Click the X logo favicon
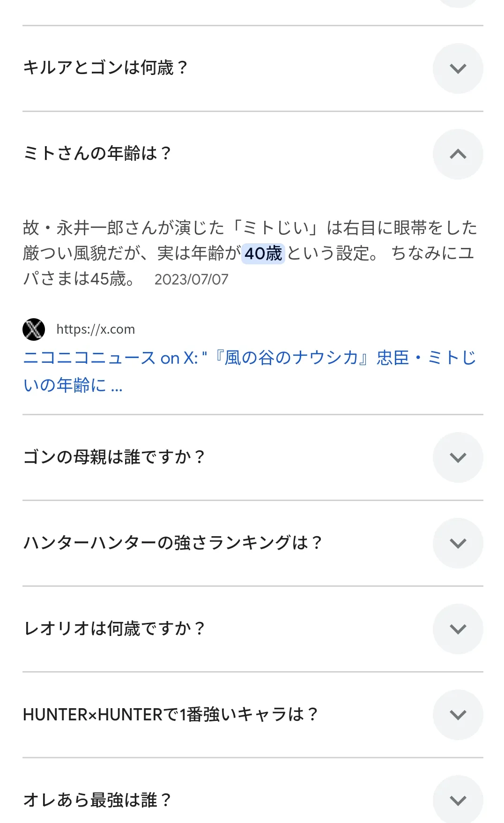The width and height of the screenshot is (504, 823). pos(34,329)
